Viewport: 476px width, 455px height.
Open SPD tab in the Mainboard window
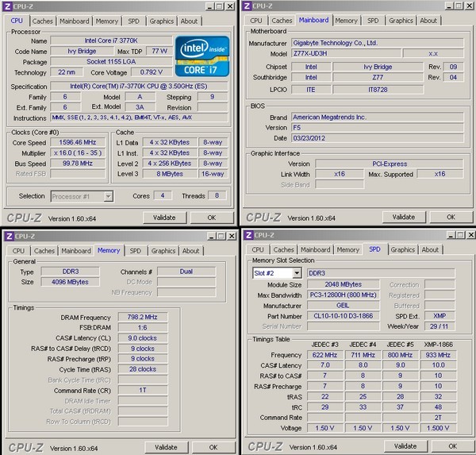pyautogui.click(x=373, y=21)
